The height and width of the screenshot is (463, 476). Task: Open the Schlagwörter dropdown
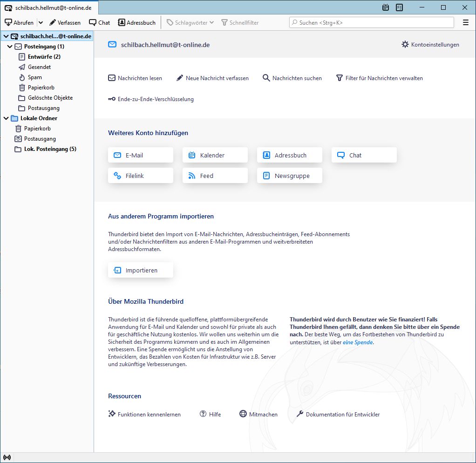point(190,22)
